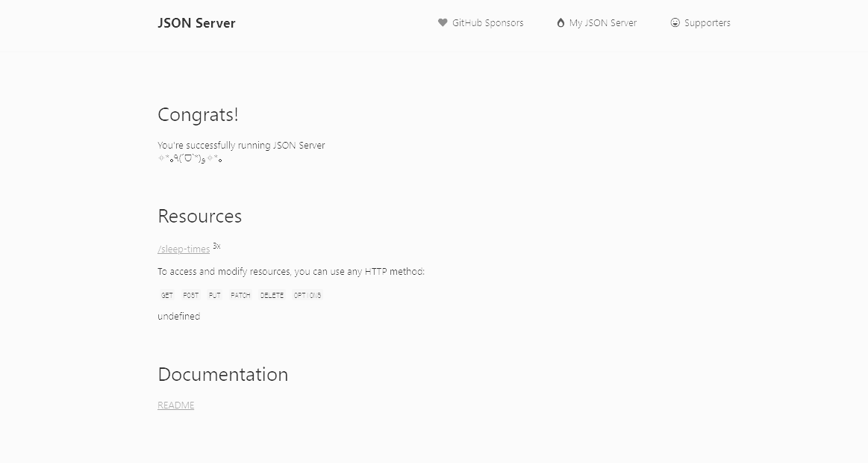Click the GET method badge
Screen dimensions: 868x463
coord(166,295)
